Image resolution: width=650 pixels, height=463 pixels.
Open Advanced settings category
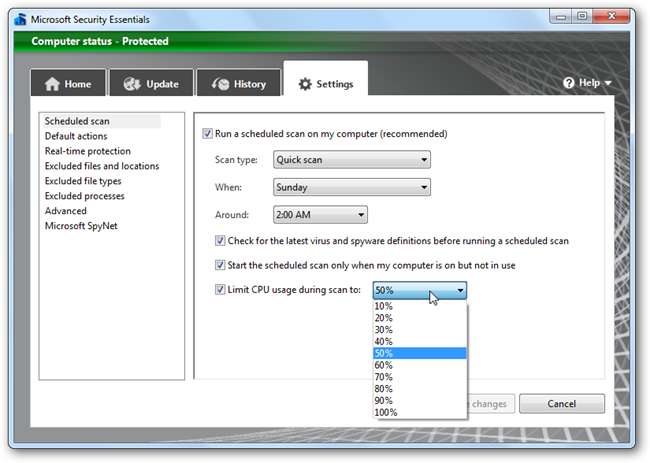click(65, 211)
